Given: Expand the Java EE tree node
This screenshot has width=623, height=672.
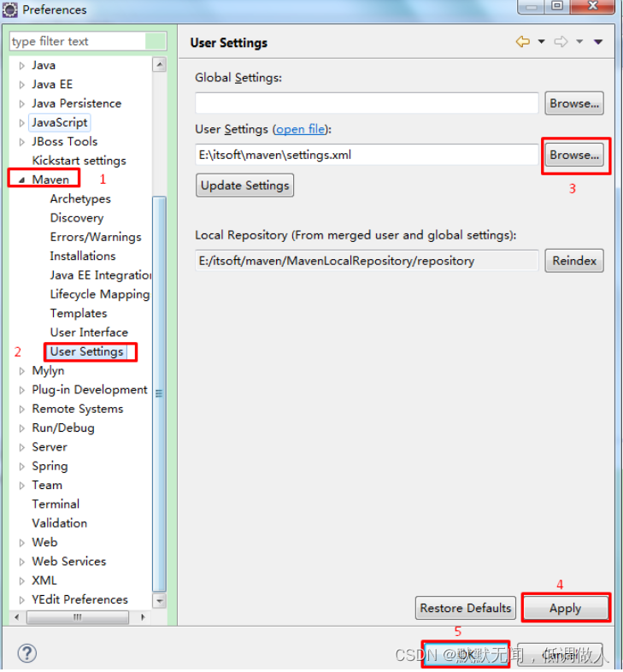Looking at the screenshot, I should pyautogui.click(x=22, y=85).
